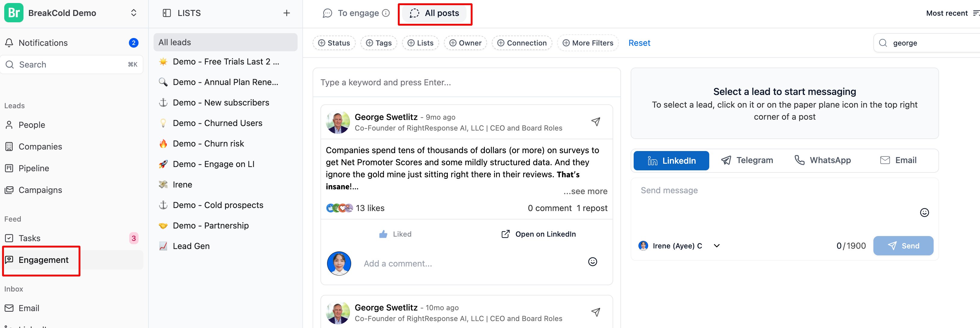980x328 pixels.
Task: Switch to the Telegram channel tab
Action: pos(747,160)
